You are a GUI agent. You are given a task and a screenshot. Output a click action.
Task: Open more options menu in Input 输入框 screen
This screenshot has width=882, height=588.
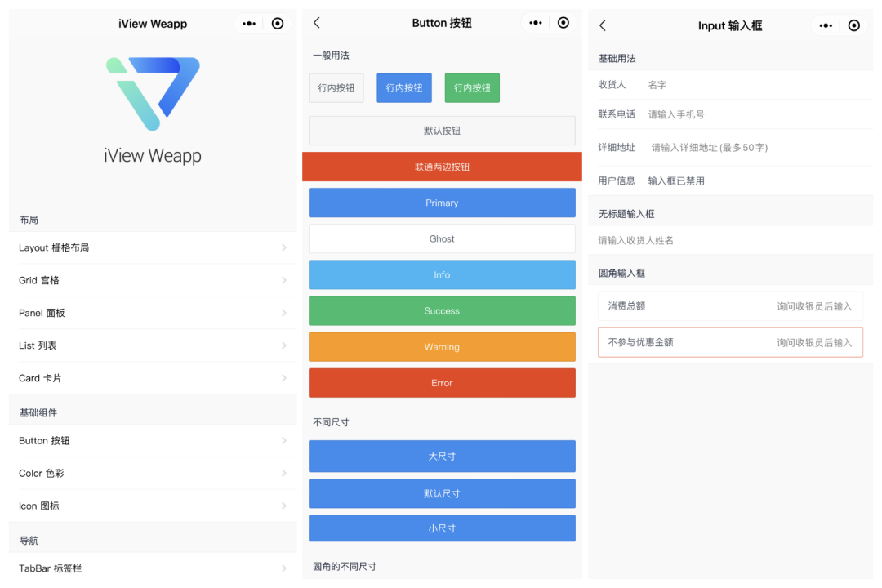[826, 25]
